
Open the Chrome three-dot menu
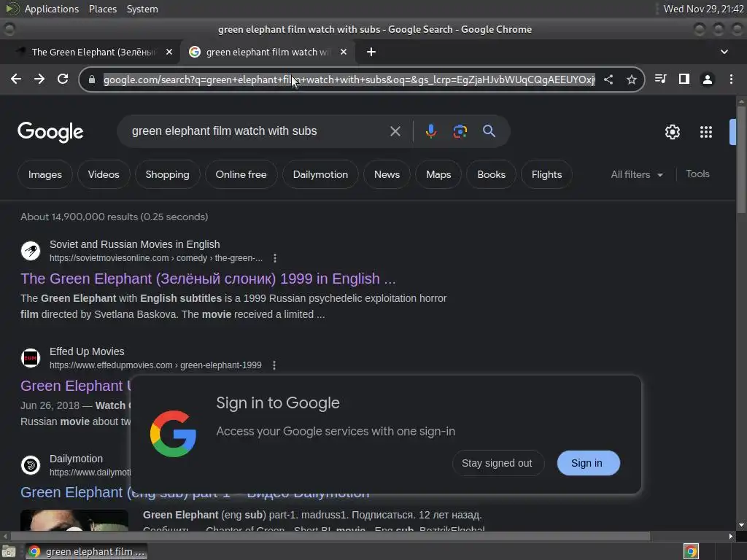click(x=731, y=79)
